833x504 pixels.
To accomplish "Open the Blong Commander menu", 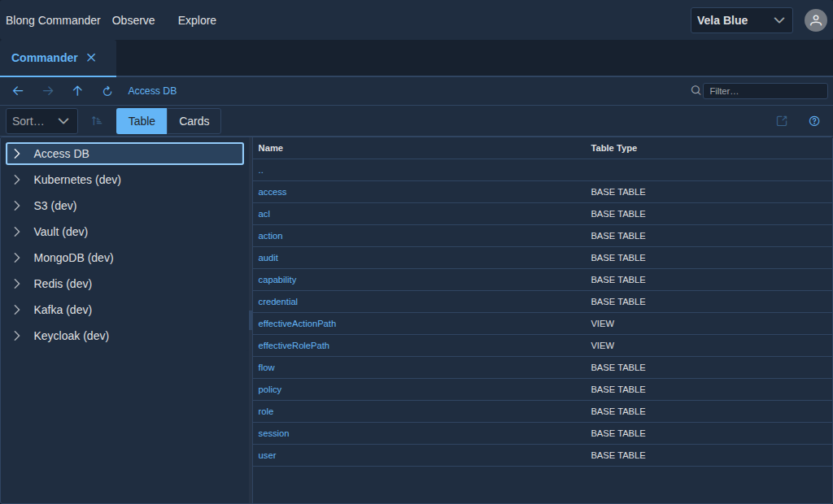I will coord(53,20).
